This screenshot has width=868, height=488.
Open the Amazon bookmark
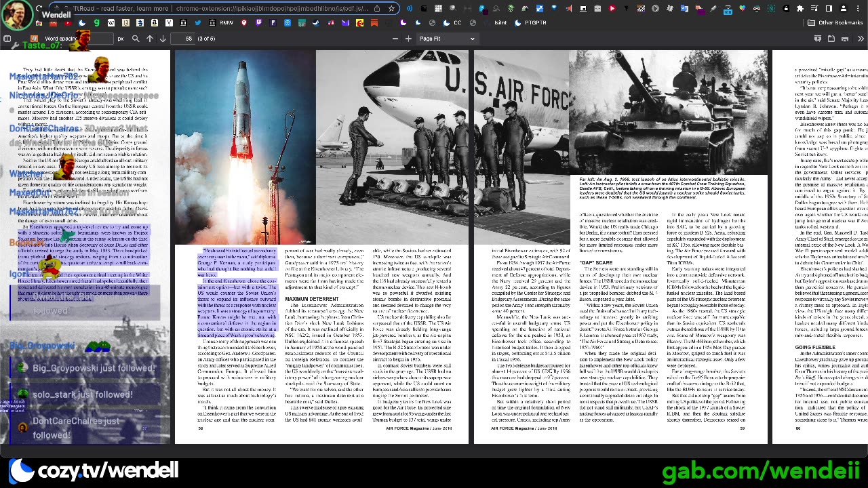155,23
